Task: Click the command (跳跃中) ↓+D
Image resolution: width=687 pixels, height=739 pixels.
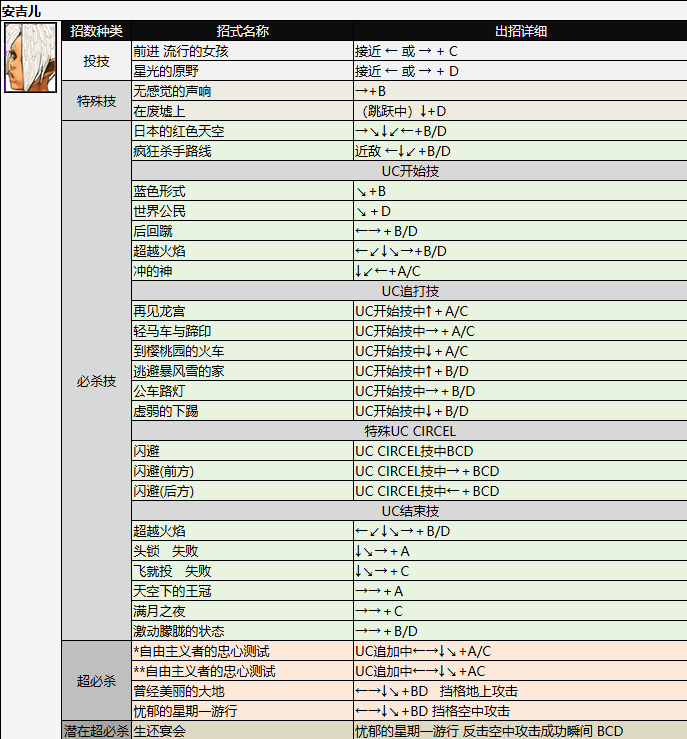Action: point(404,111)
